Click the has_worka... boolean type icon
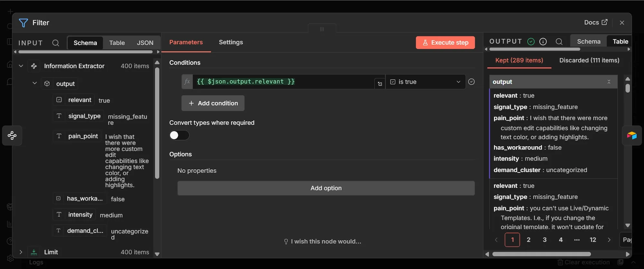Viewport: 644px width, 269px height. 58,198
